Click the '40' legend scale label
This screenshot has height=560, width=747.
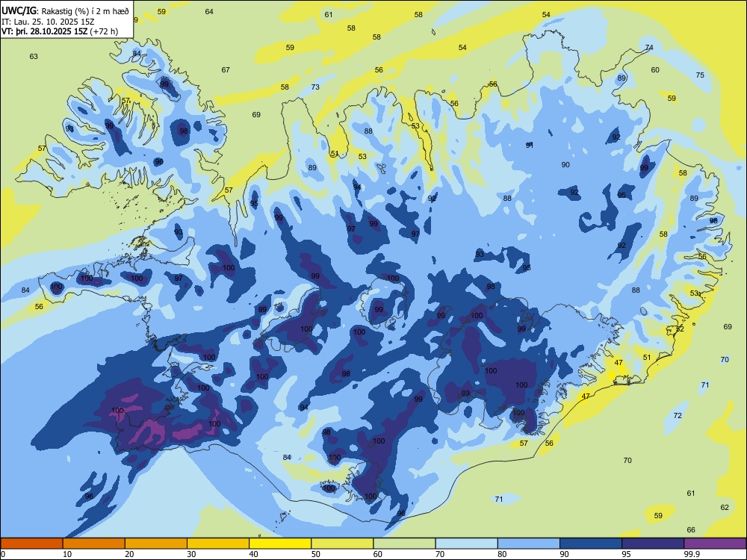coord(253,554)
